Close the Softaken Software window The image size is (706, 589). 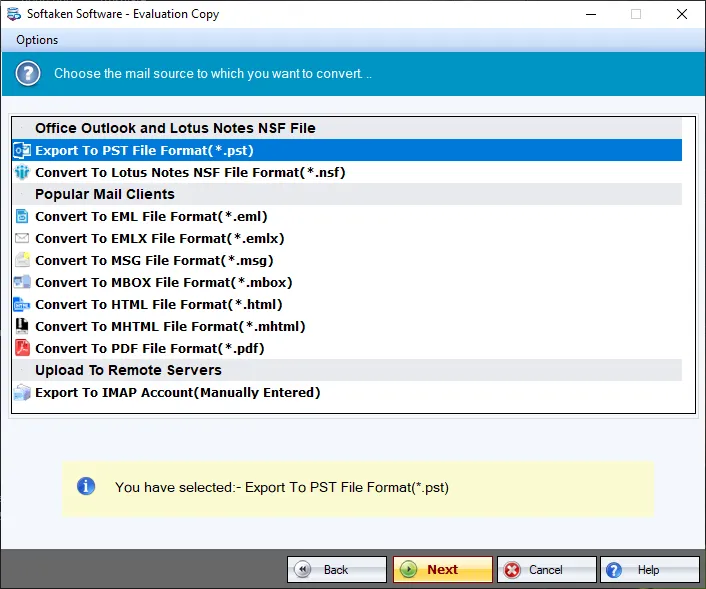coord(682,14)
